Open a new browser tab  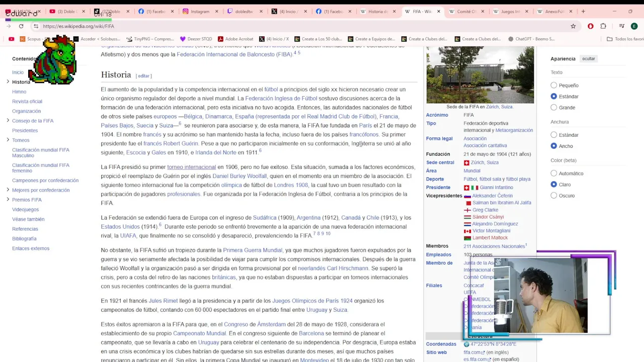point(583,11)
